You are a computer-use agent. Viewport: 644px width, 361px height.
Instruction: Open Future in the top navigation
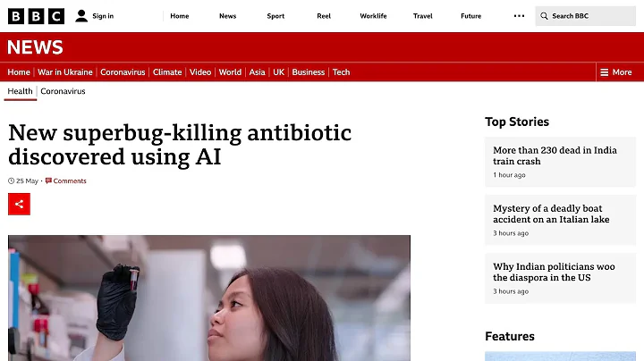click(471, 16)
